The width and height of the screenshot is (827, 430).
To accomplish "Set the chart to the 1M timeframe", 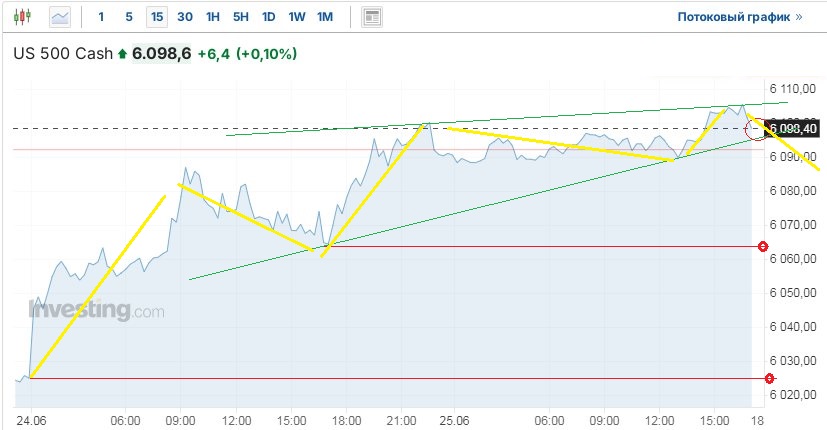I will (x=325, y=17).
